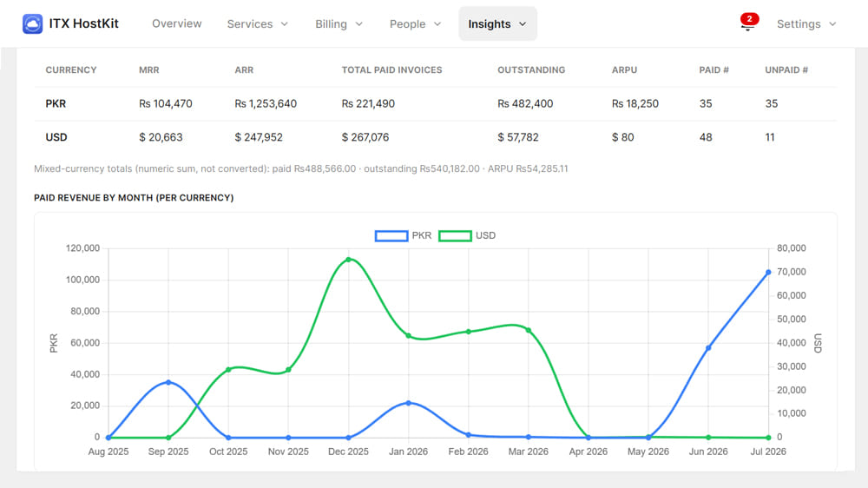Open the People dropdown menu

pos(415,23)
